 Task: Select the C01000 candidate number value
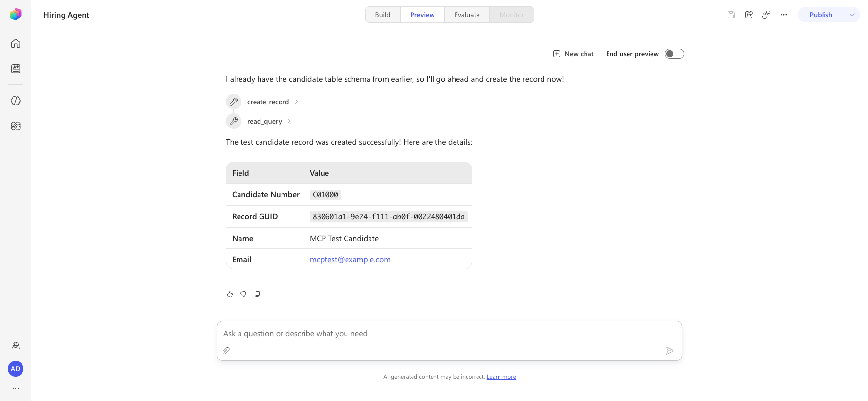(x=325, y=195)
